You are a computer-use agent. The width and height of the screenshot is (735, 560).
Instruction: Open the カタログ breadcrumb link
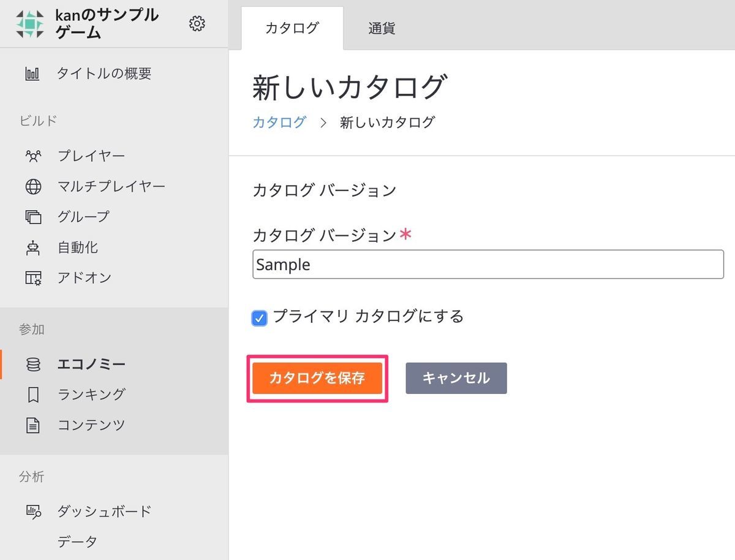click(x=279, y=122)
